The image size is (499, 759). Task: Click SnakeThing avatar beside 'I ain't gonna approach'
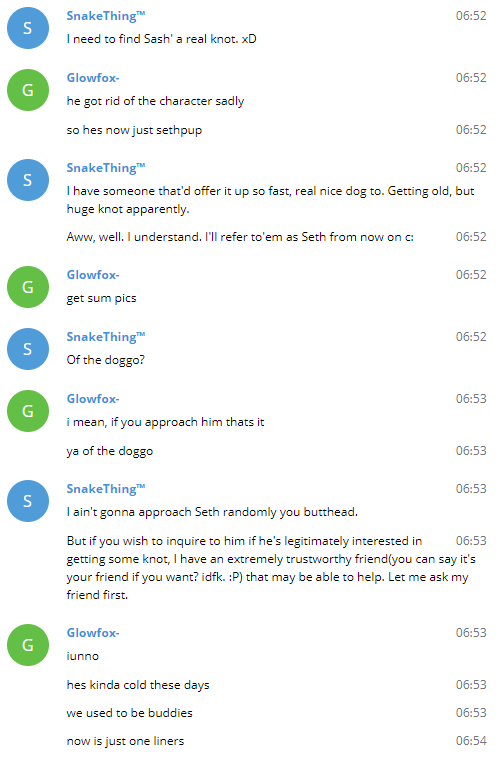(x=28, y=501)
